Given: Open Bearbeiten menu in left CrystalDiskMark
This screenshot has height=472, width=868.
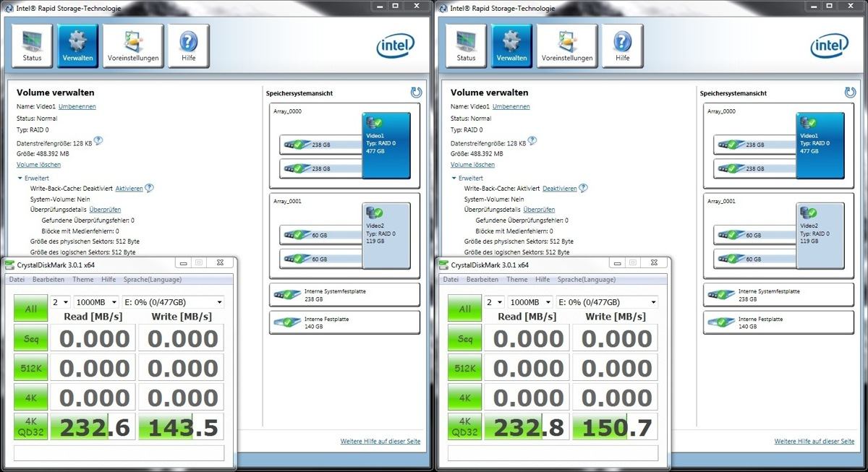Looking at the screenshot, I should coord(48,279).
